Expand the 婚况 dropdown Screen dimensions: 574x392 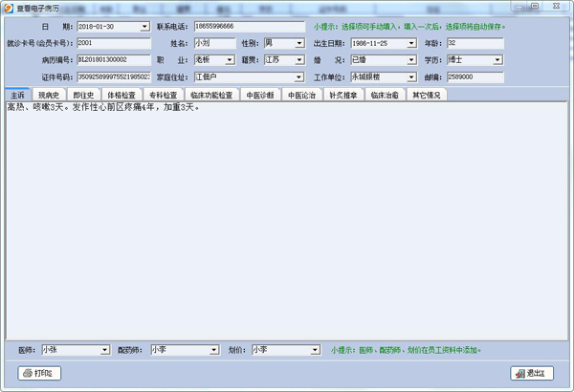[x=411, y=59]
